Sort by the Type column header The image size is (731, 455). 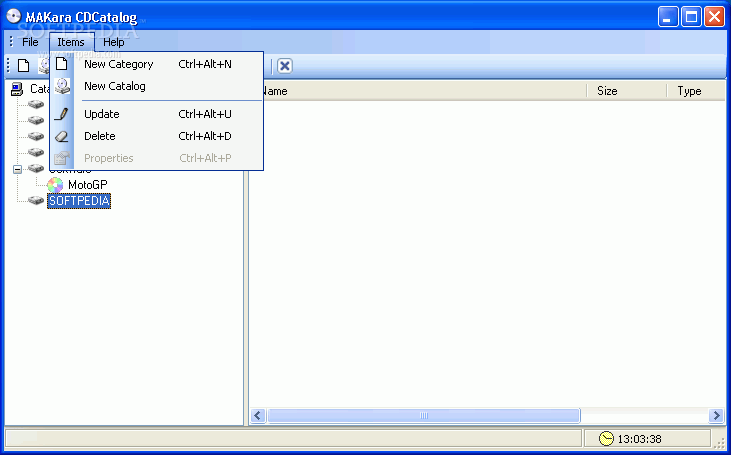[696, 91]
